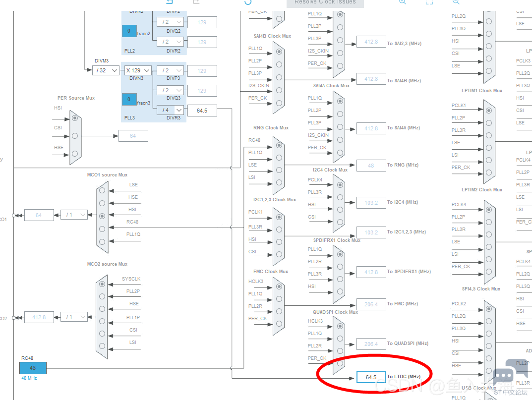Viewport: 532px width, 400px height.
Task: Select LSE input in RNG Clock Mux
Action: 279,170
